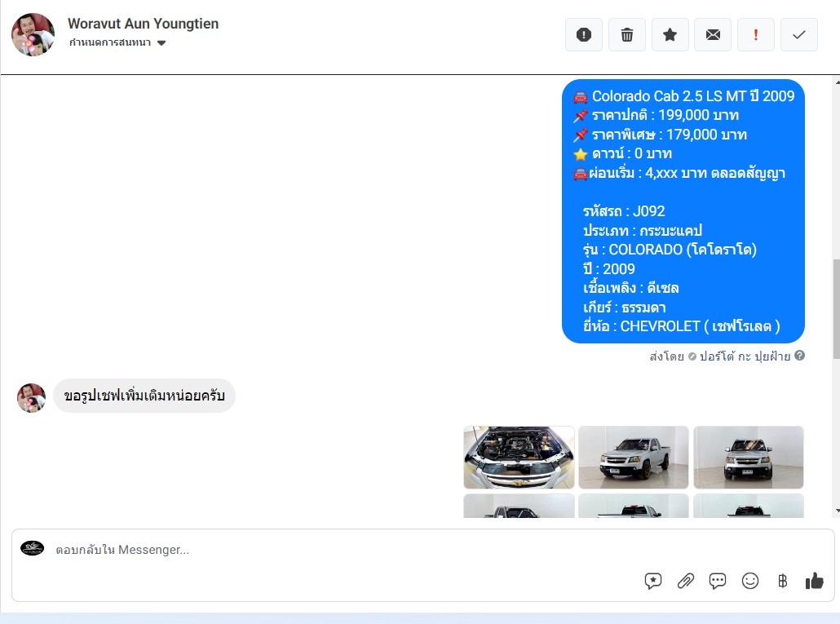This screenshot has height=624, width=840.
Task: Click the รหัสรถ : J092 line
Action: pyautogui.click(x=624, y=211)
